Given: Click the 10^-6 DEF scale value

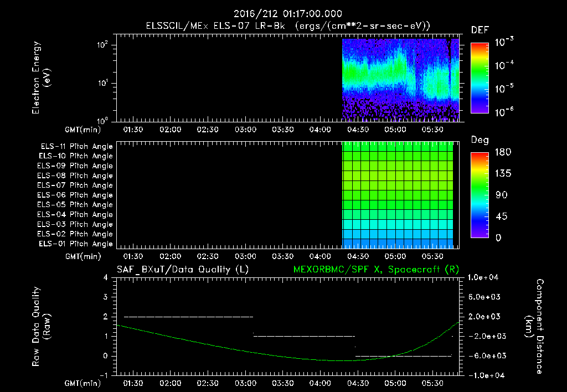Looking at the screenshot, I should (504, 112).
